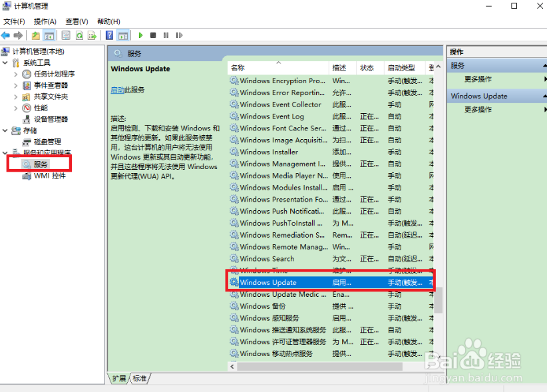Click the Stop Service toolbar icon
Viewport: 547px width, 392px height.
(153, 35)
